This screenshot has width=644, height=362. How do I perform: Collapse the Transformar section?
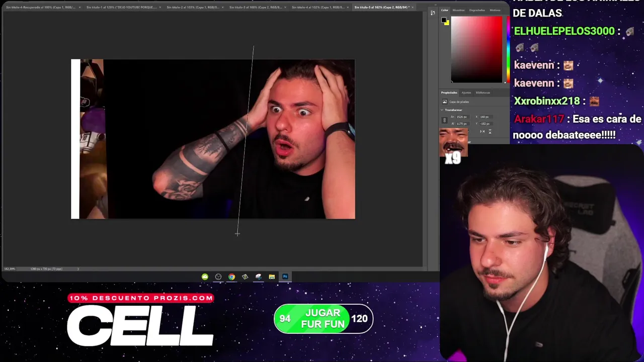point(442,110)
